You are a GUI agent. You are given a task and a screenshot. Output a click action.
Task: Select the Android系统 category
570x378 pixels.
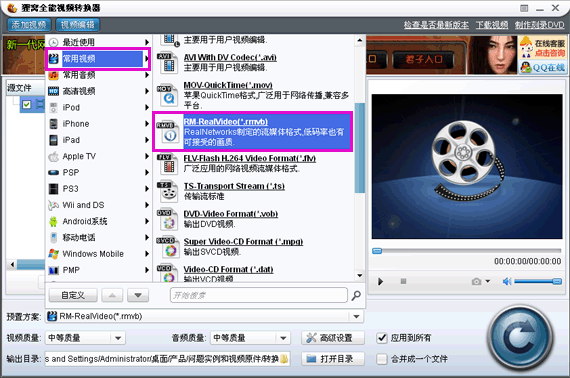[99, 221]
